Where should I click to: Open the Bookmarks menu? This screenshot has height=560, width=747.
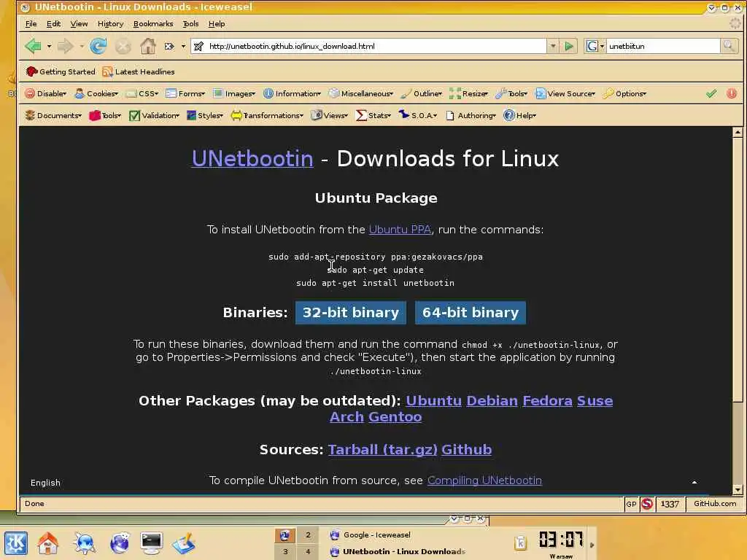(x=153, y=24)
